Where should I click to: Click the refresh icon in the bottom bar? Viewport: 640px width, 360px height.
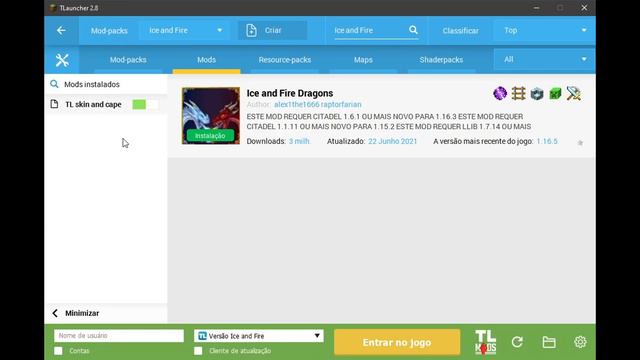click(517, 342)
